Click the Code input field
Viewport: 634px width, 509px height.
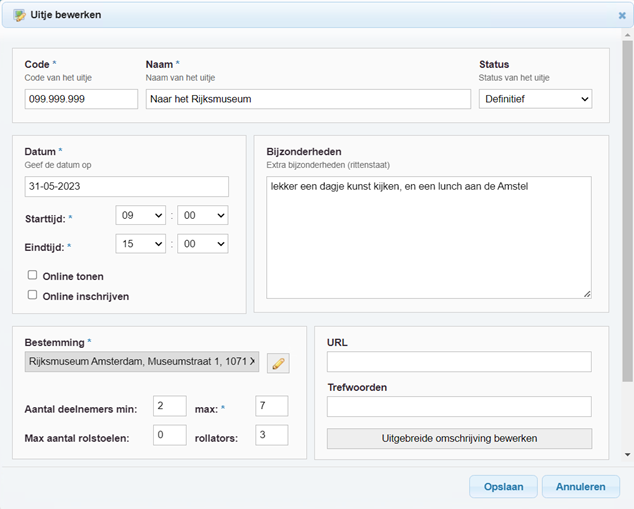[81, 99]
